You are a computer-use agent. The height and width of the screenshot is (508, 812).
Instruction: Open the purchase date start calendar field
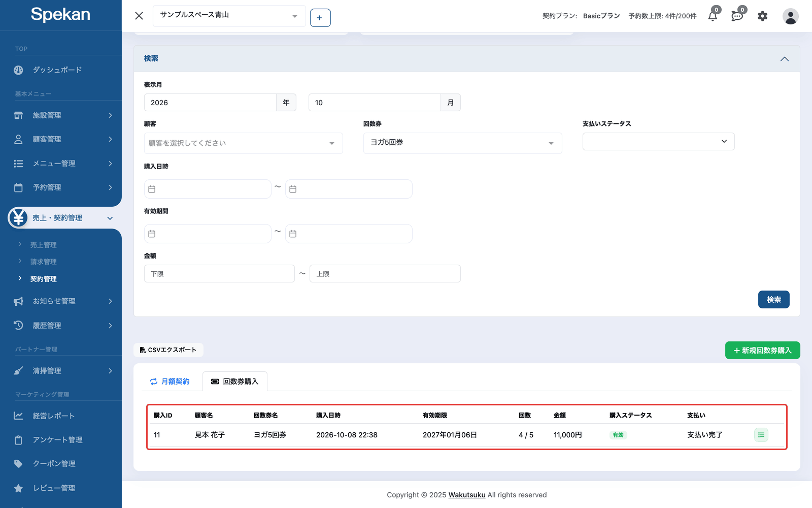coord(208,189)
